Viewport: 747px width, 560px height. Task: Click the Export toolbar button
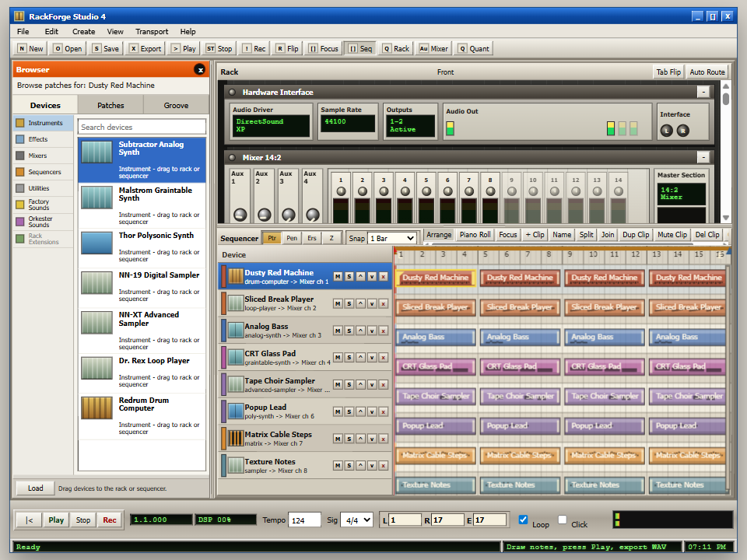click(146, 48)
